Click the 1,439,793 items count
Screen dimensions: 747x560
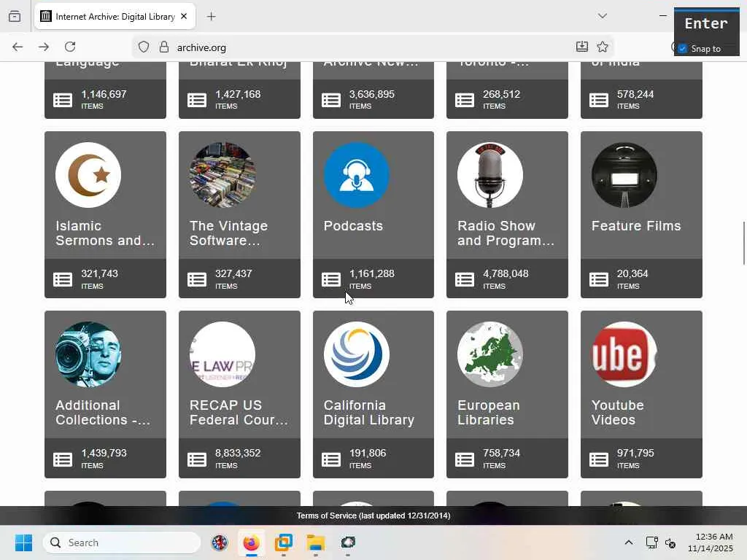pos(104,453)
